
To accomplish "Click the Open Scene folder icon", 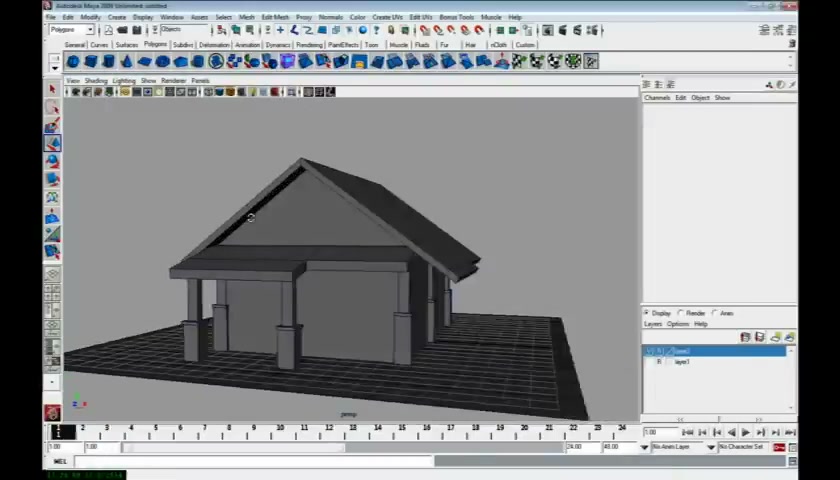I will click(122, 31).
